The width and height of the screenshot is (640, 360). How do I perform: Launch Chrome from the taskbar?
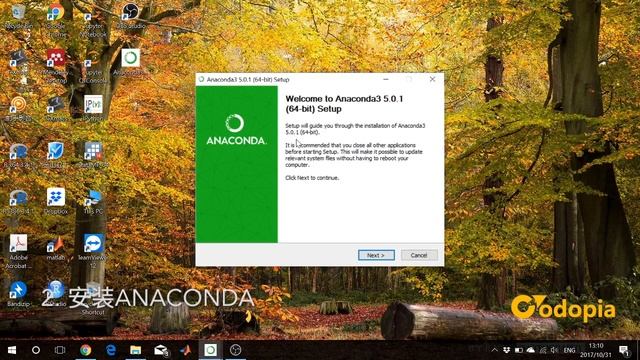click(x=85, y=350)
